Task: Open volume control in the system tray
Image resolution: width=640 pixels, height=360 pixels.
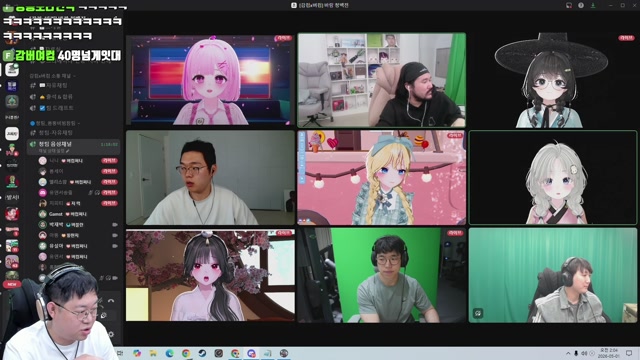Action: tap(584, 353)
